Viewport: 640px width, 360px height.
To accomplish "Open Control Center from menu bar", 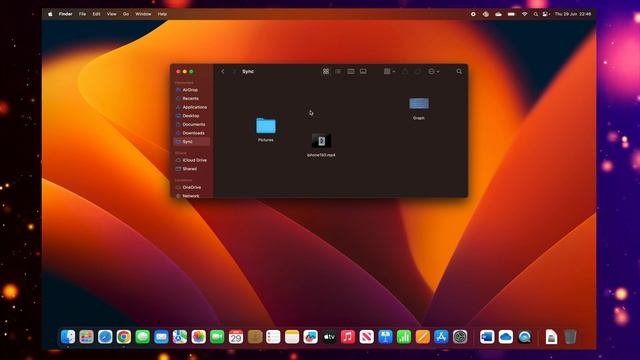I will (545, 14).
